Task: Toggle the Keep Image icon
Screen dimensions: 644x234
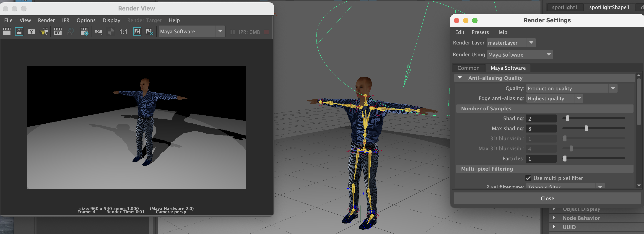Action: pyautogui.click(x=137, y=31)
